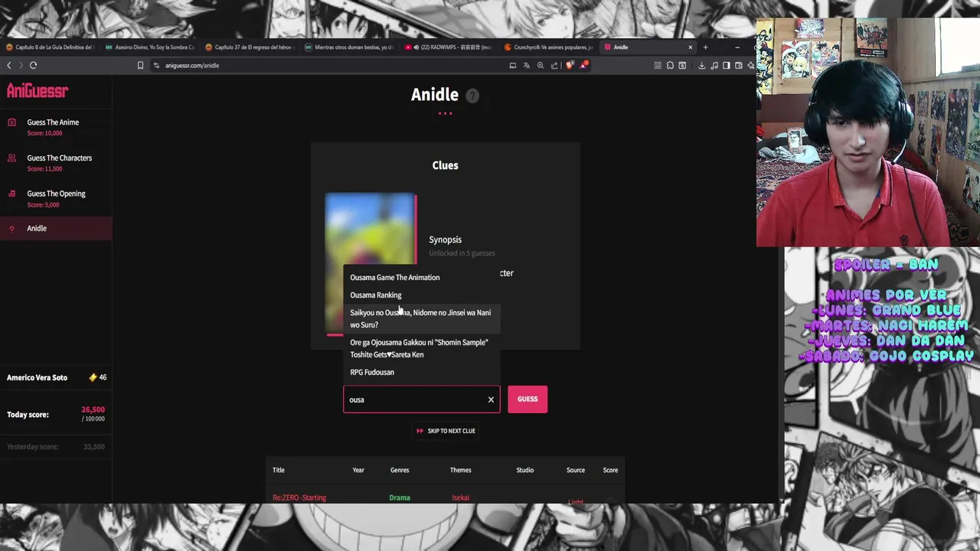
Task: Click the media control music note icon
Action: pos(714,66)
